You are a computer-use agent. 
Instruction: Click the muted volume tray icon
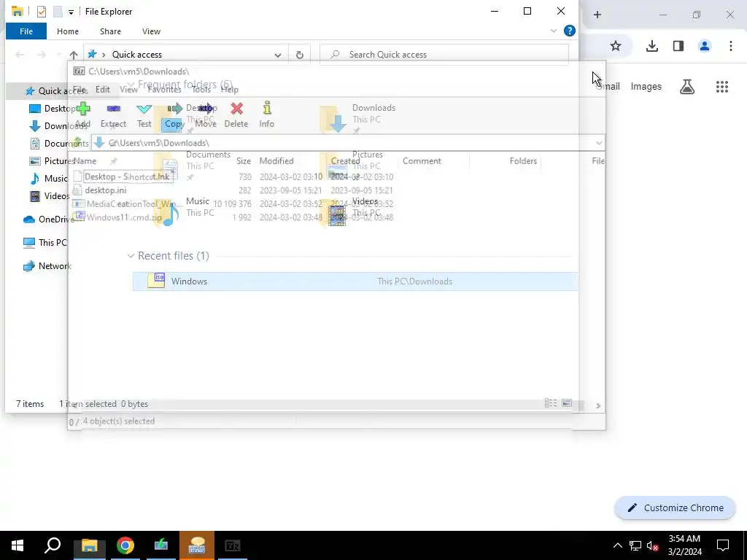point(653,545)
